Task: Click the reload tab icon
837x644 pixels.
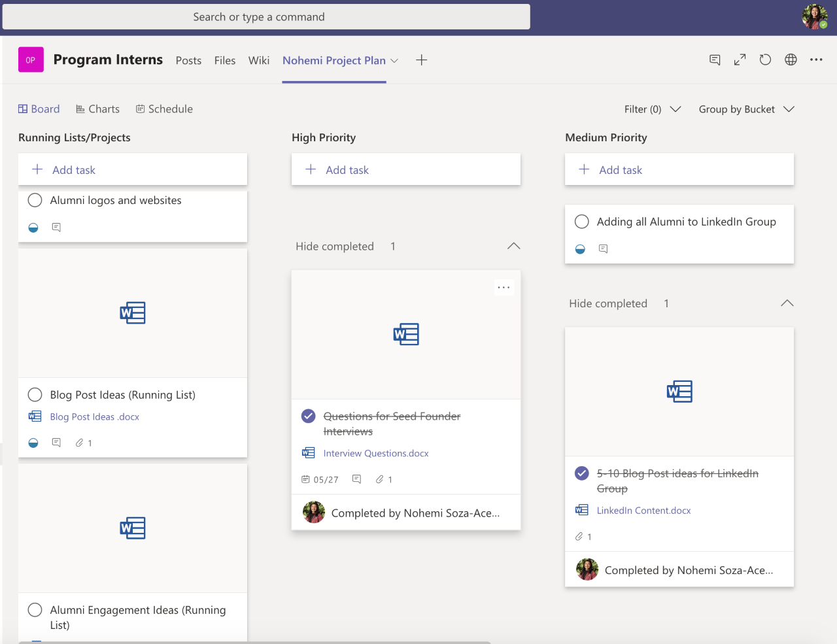Action: click(x=765, y=60)
